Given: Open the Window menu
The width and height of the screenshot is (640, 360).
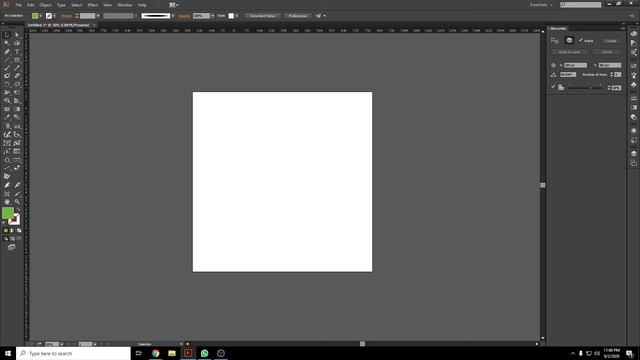Looking at the screenshot, I should [124, 5].
